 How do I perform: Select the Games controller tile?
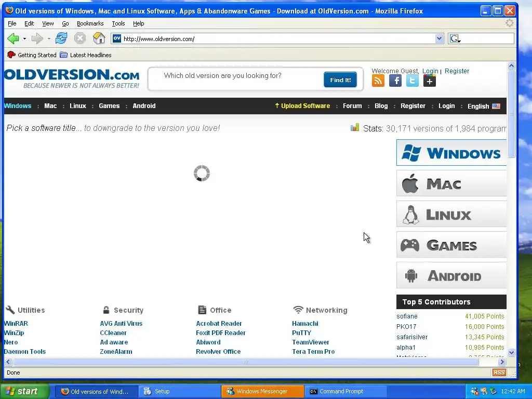pyautogui.click(x=451, y=245)
